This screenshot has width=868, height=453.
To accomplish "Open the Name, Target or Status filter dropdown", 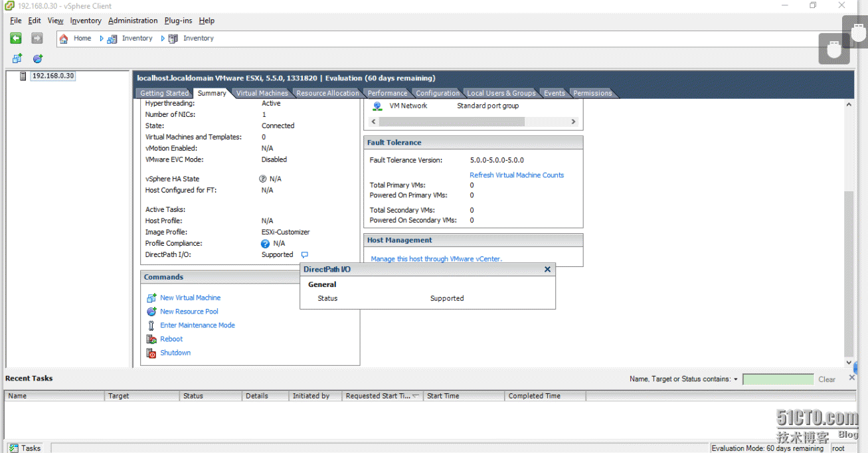I will pyautogui.click(x=736, y=379).
